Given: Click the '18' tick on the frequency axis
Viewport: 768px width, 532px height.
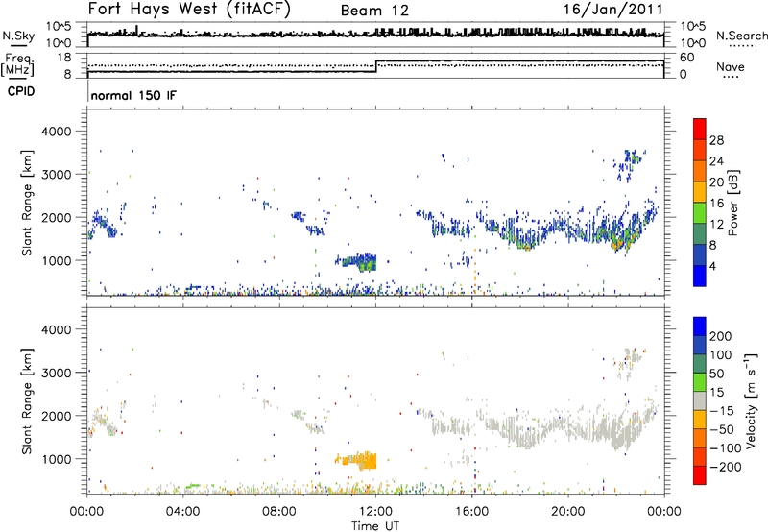Looking at the screenshot, I should pos(64,58).
